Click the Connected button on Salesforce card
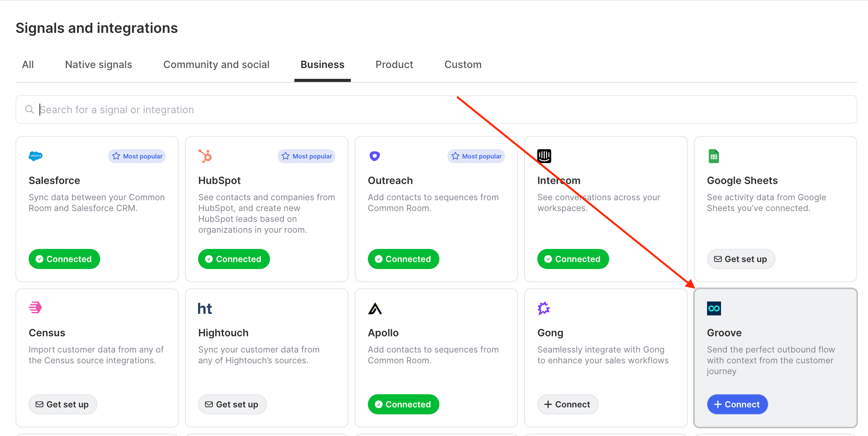Image resolution: width=868 pixels, height=436 pixels. [x=64, y=259]
